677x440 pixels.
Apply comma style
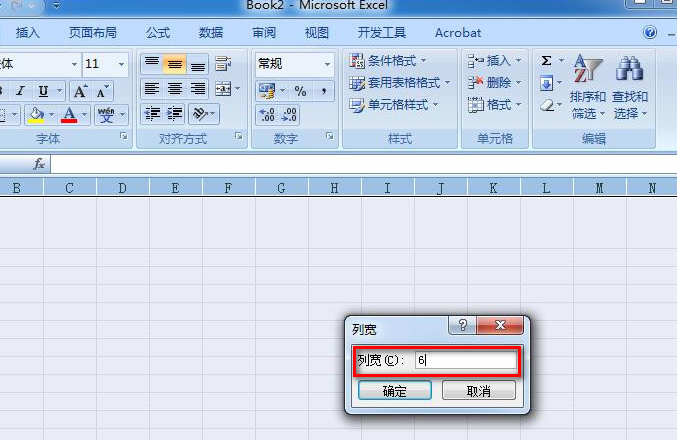tap(323, 91)
